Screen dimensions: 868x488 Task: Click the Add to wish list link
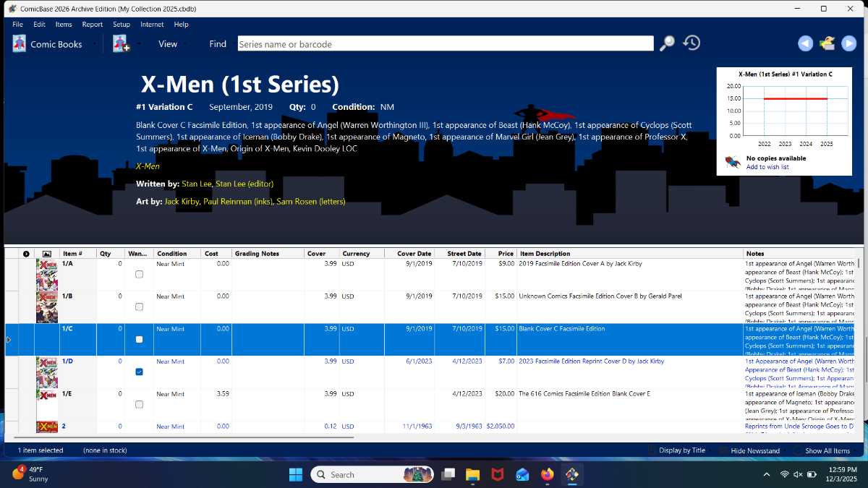(767, 167)
